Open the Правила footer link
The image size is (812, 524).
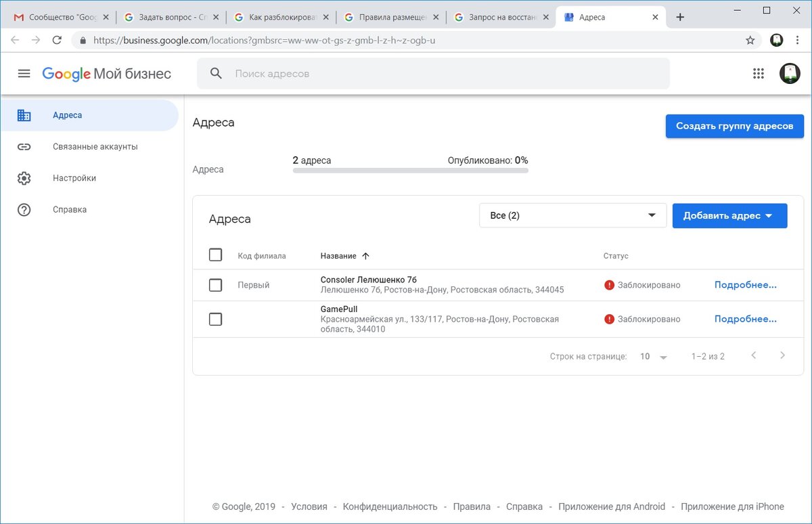(472, 506)
